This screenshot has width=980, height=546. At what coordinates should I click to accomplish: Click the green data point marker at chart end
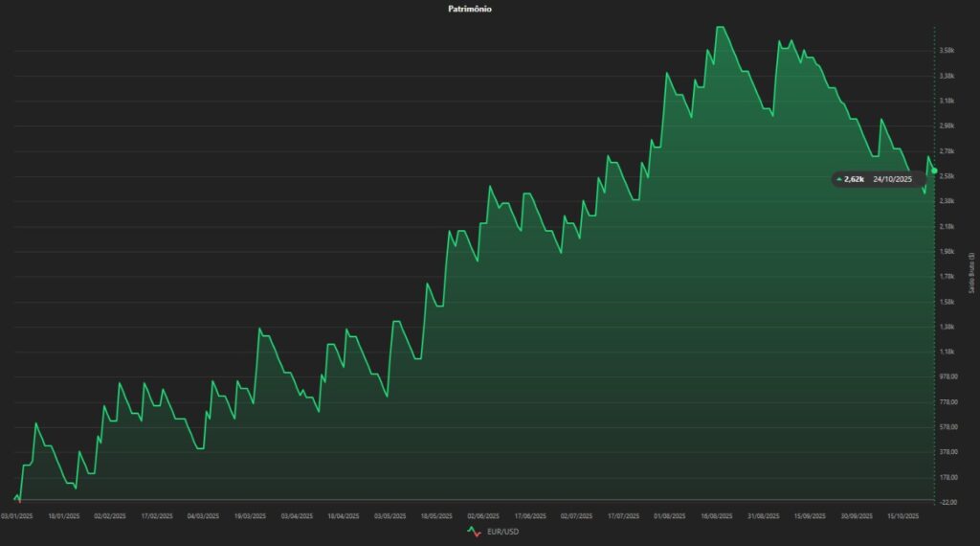934,171
